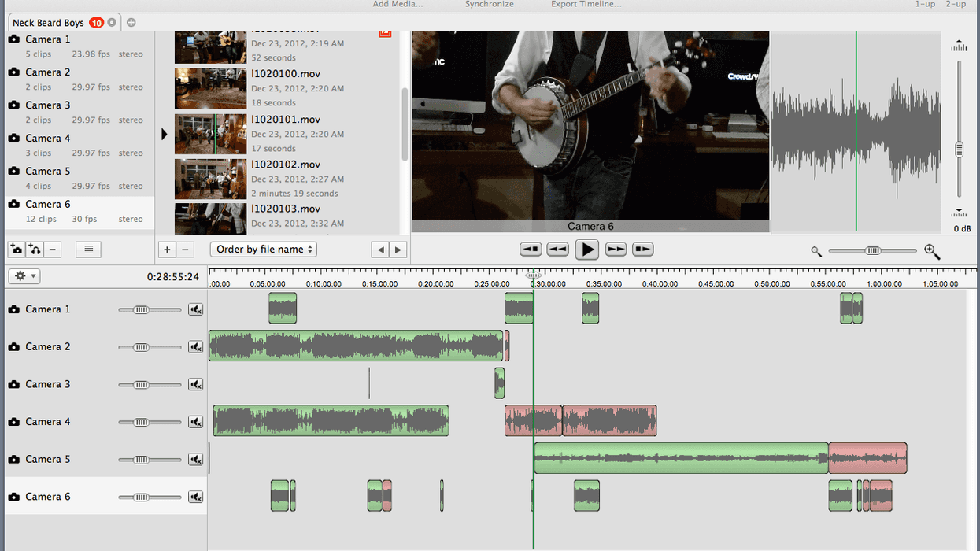The width and height of the screenshot is (980, 551).
Task: Mute Camera 5 track
Action: coord(195,460)
